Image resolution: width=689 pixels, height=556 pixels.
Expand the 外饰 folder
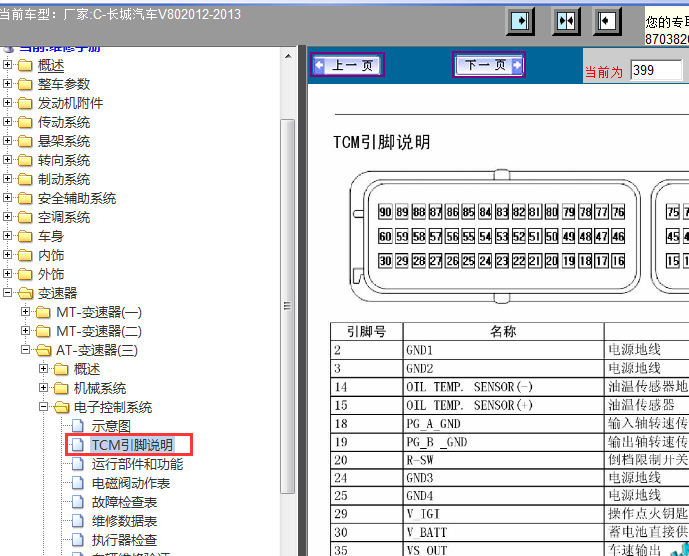pyautogui.click(x=7, y=273)
